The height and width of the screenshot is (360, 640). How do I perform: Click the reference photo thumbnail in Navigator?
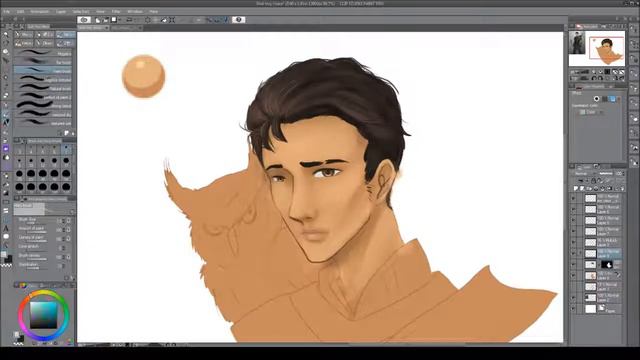577,43
